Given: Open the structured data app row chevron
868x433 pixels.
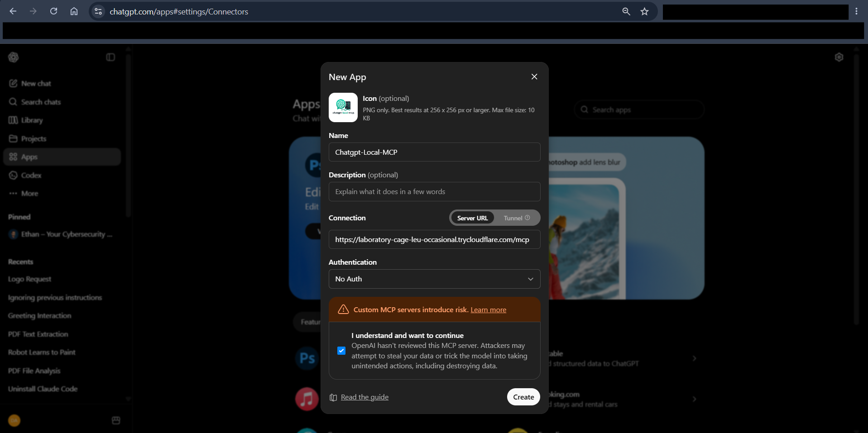Looking at the screenshot, I should (694, 358).
